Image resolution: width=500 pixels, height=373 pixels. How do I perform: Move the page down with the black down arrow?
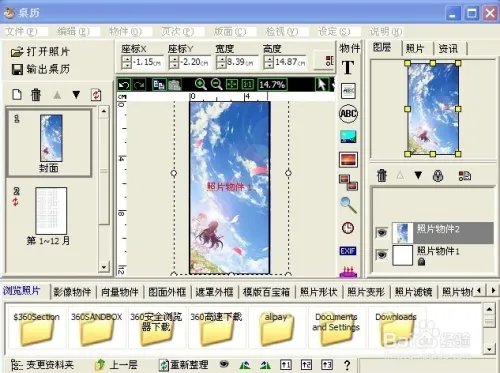coord(76,95)
